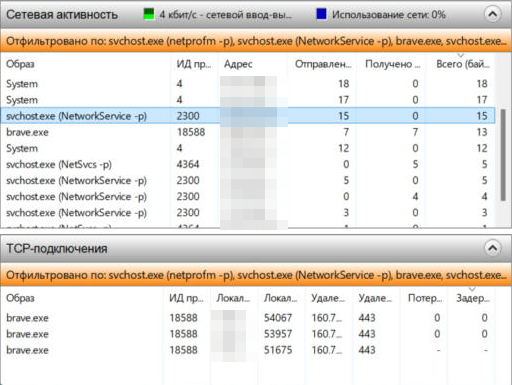Select System row with 18 bytes sent
This screenshot has height=385, width=512.
pyautogui.click(x=247, y=84)
